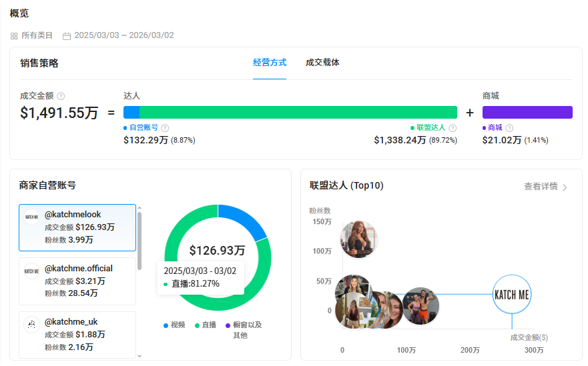
Task: Click the help icon beside 自营账号
Action: 165,128
